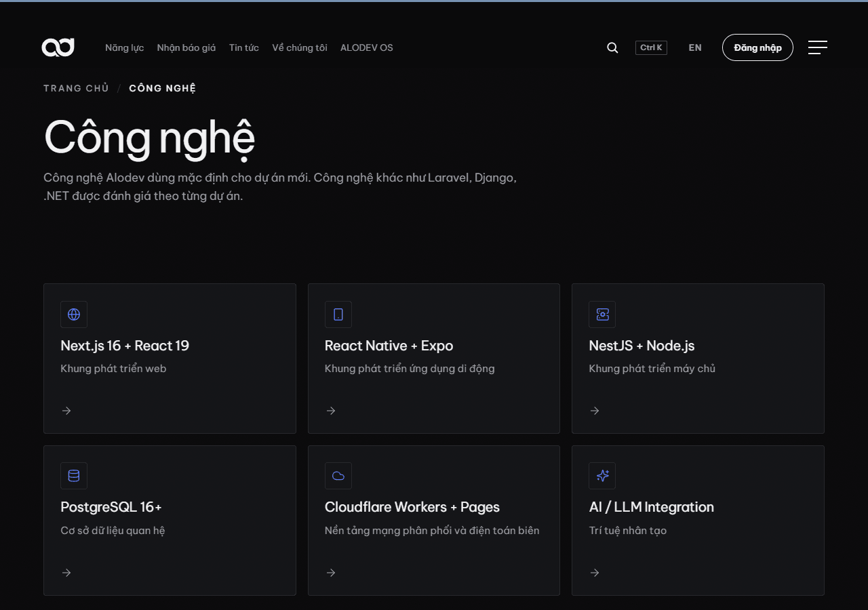Click the intro paragraph mentioning Laravel, Django
The height and width of the screenshot is (610, 868).
[280, 187]
